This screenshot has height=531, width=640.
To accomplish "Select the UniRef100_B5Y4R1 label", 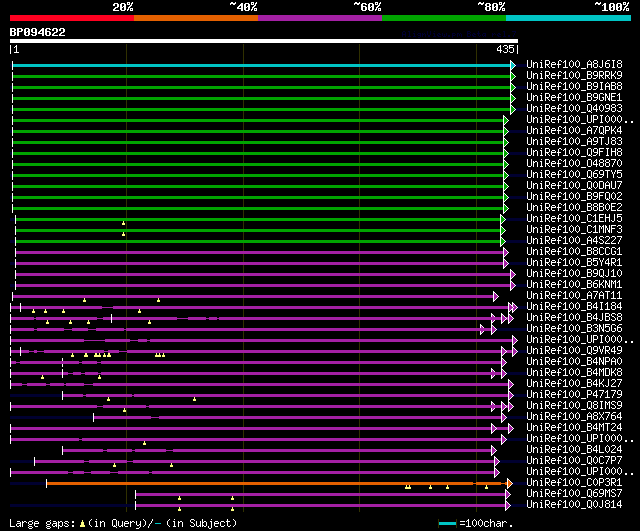I will (x=574, y=263).
